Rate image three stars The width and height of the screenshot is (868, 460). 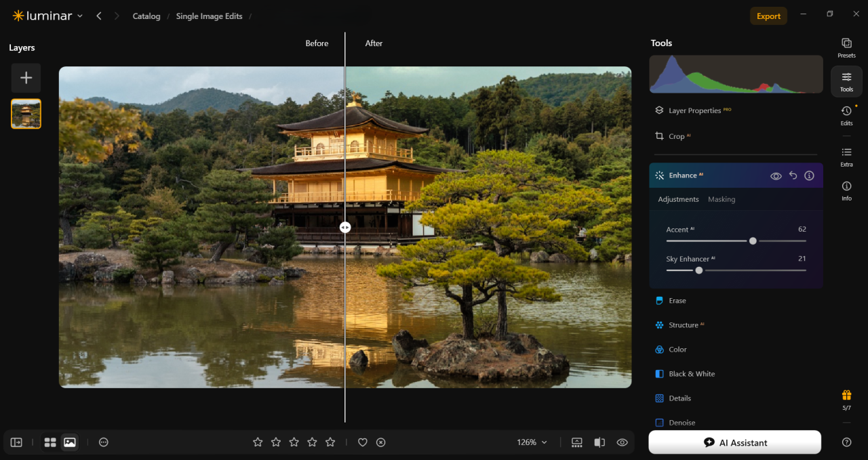(x=294, y=442)
